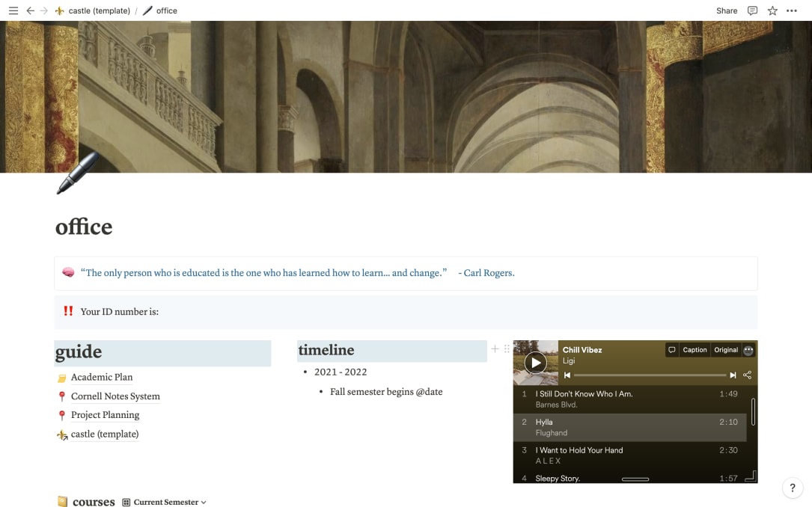This screenshot has width=812, height=507.
Task: Open the Notion sidebar with the hamburger icon
Action: coord(13,10)
